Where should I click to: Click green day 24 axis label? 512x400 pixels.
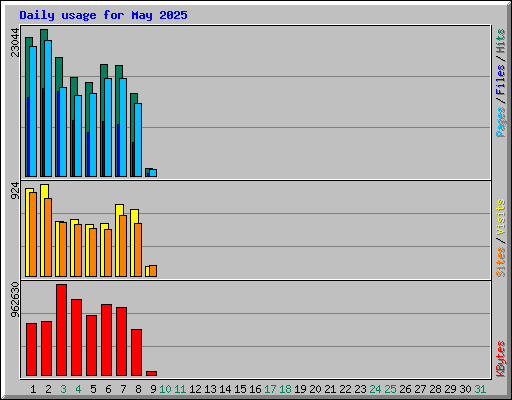pos(375,389)
